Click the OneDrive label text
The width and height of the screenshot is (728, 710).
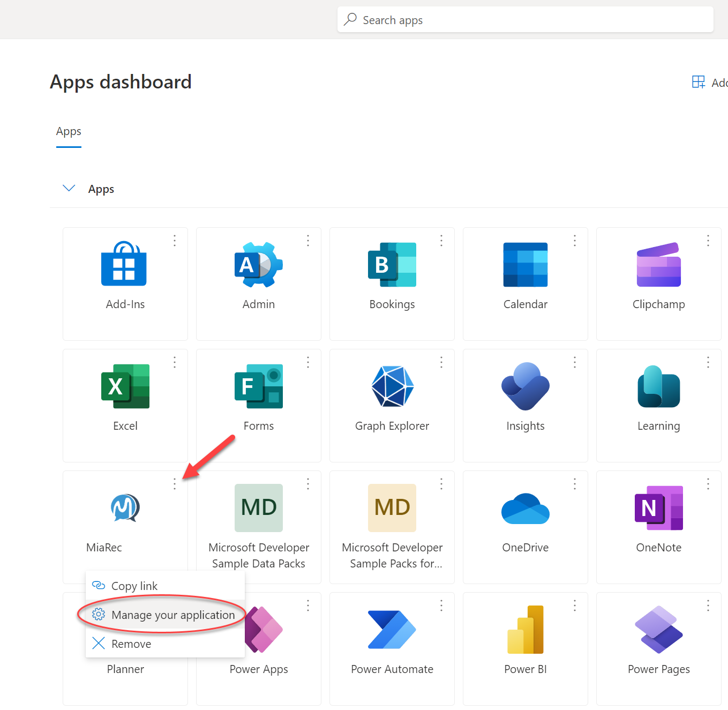pyautogui.click(x=526, y=547)
